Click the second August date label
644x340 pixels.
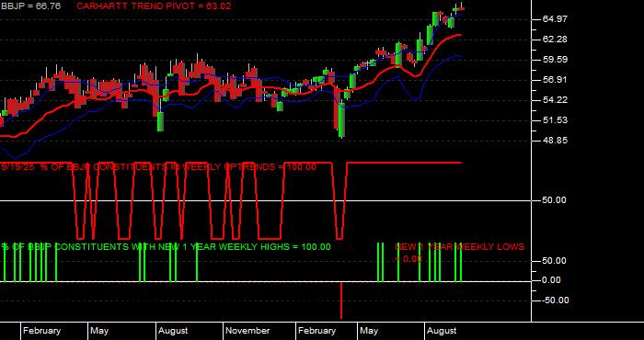pos(442,331)
